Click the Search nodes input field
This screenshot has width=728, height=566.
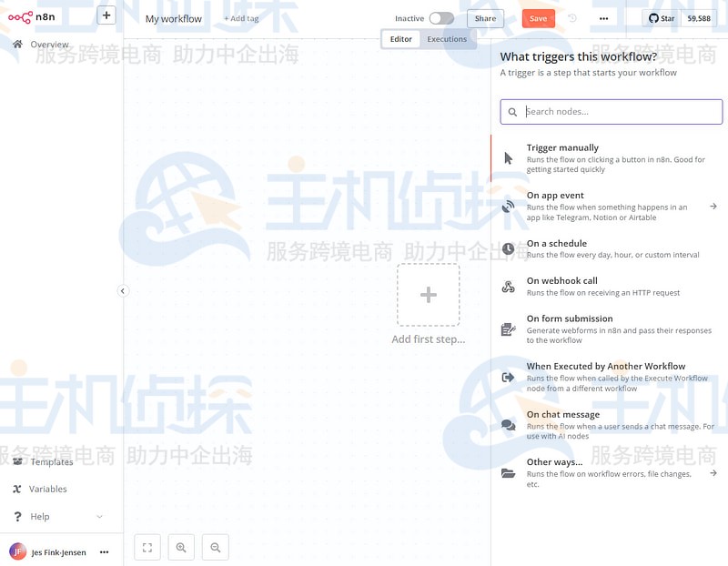pos(618,112)
